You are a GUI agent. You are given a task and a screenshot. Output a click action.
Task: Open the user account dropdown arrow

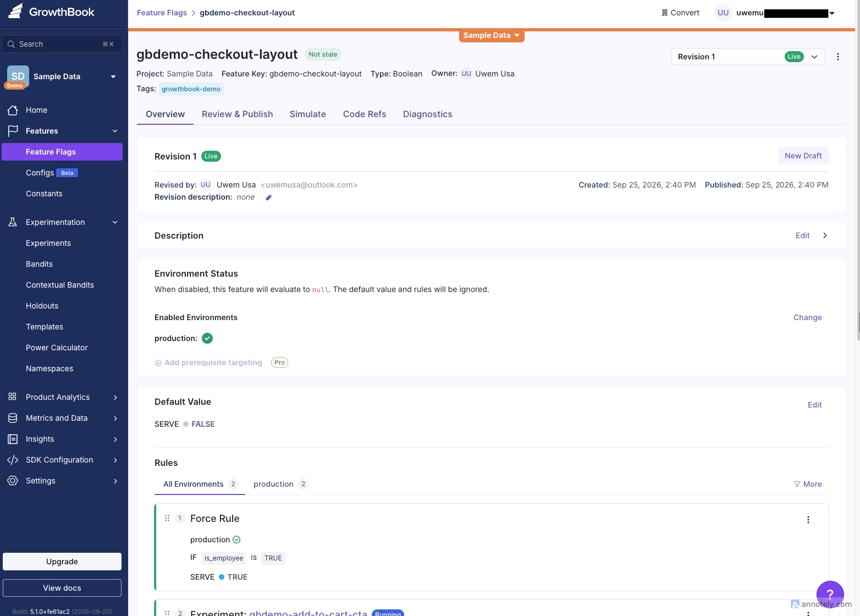[x=832, y=13]
